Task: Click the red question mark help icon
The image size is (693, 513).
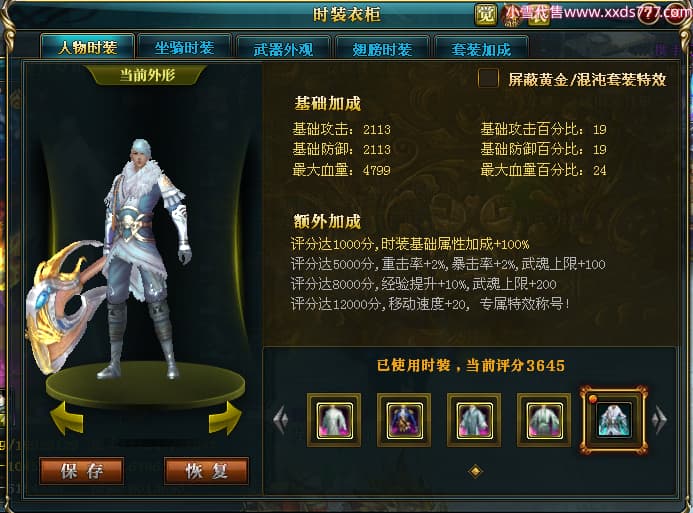Action: point(648,15)
